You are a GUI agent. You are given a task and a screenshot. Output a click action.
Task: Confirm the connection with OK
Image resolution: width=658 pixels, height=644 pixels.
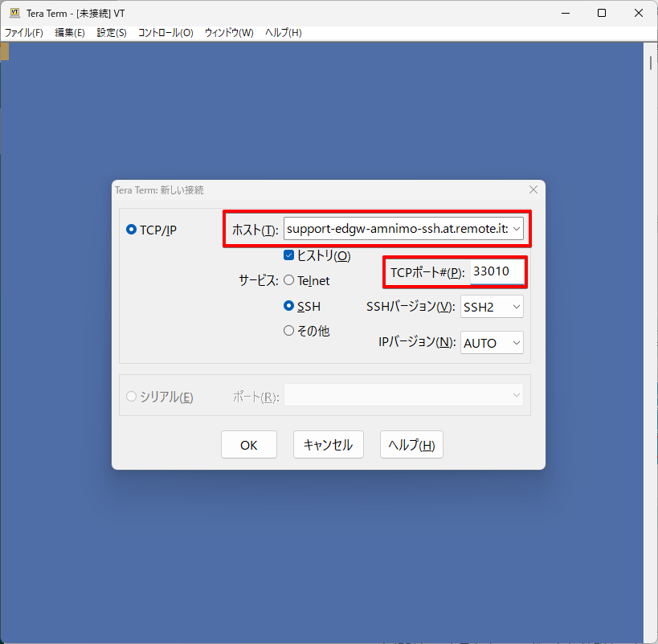click(249, 445)
